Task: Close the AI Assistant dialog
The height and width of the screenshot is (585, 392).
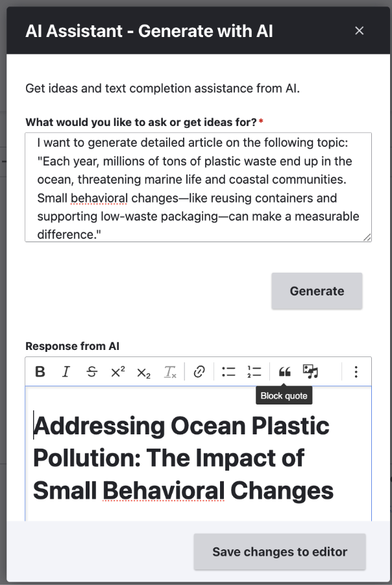Action: 360,31
